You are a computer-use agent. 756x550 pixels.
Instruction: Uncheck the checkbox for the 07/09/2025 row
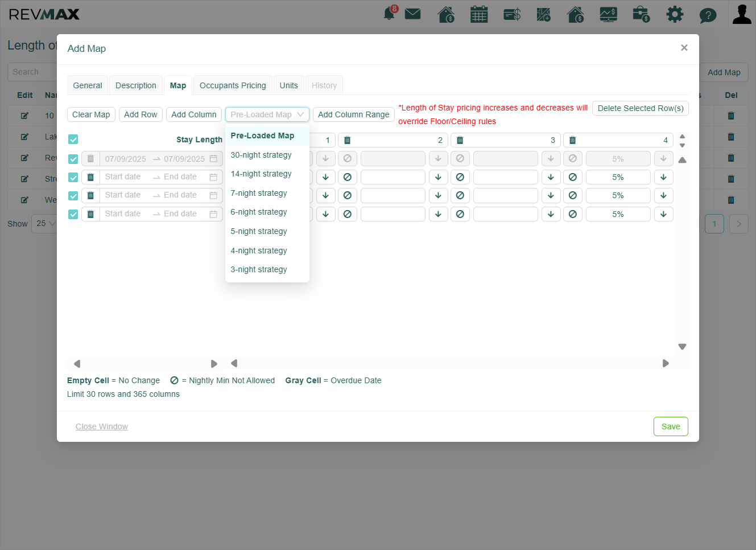tap(73, 159)
